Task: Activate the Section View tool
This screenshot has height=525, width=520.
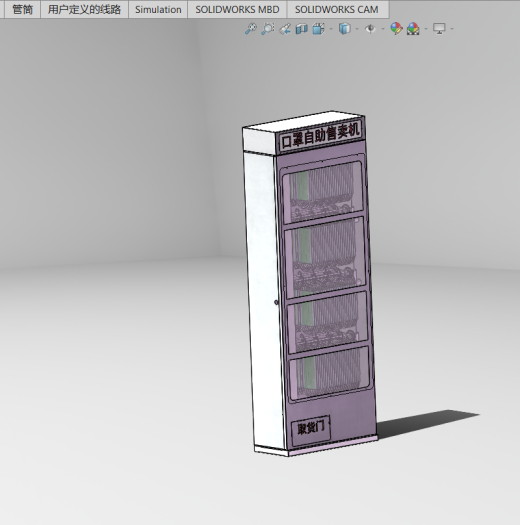Action: (302, 29)
